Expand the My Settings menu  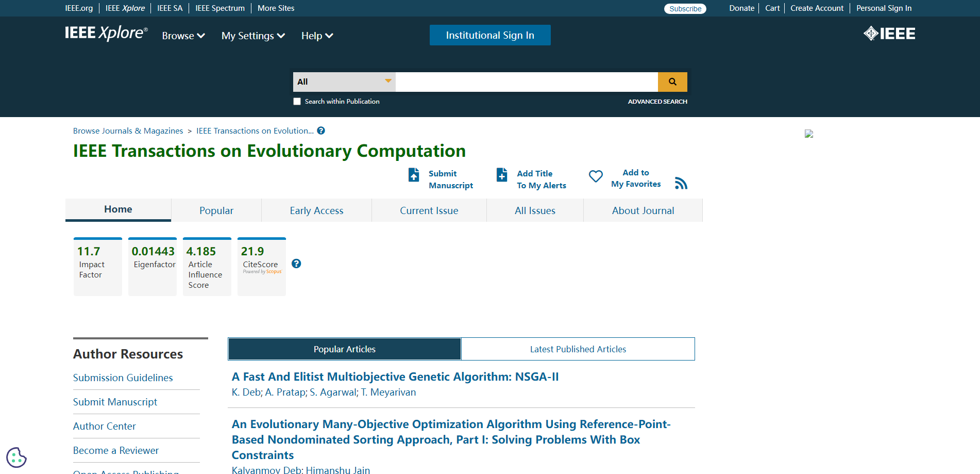(253, 36)
